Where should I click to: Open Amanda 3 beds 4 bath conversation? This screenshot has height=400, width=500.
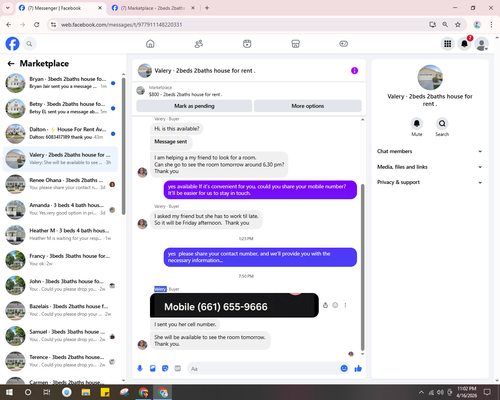60,210
